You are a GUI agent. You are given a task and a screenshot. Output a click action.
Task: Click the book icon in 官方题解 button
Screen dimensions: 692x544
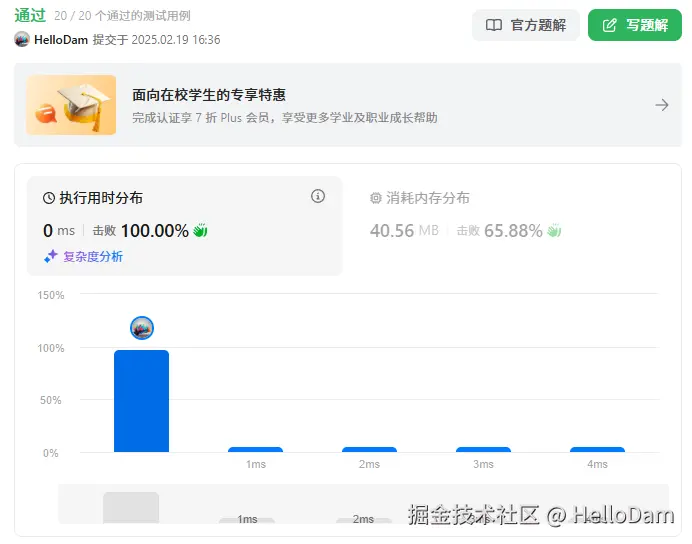pyautogui.click(x=494, y=25)
